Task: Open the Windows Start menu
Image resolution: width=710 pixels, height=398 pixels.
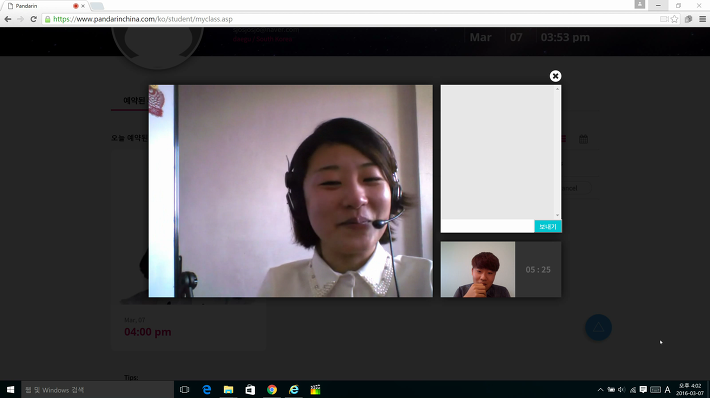Action: point(10,389)
